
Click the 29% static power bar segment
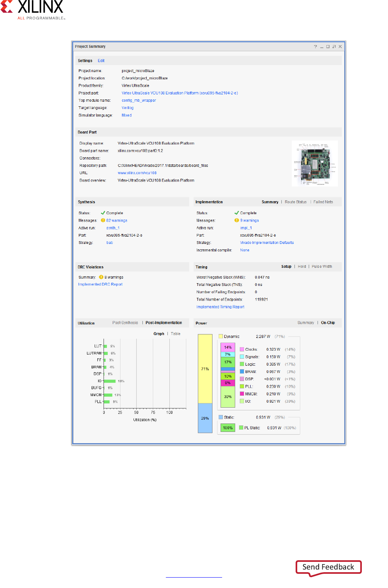click(x=205, y=418)
